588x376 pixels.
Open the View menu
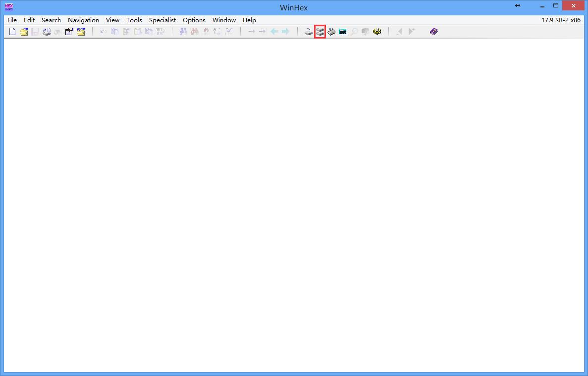(x=112, y=20)
